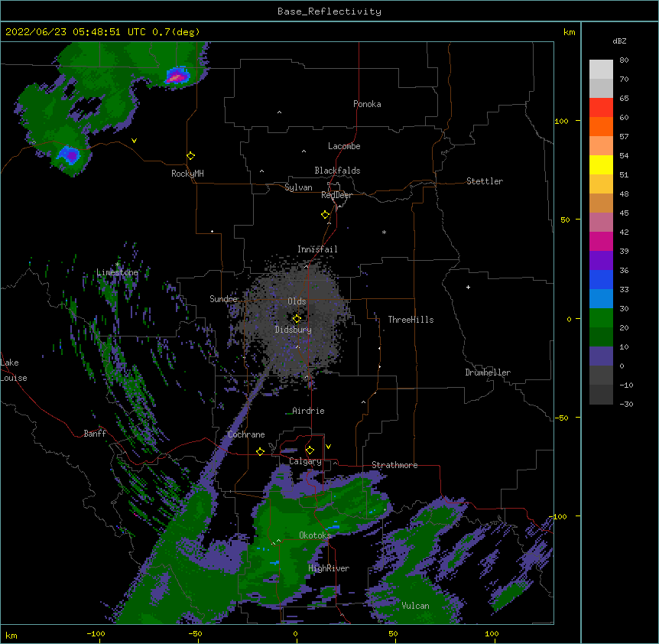Viewport: 659px width, 644px height.
Task: Click the Base_Reflectivity title
Action: point(329,11)
